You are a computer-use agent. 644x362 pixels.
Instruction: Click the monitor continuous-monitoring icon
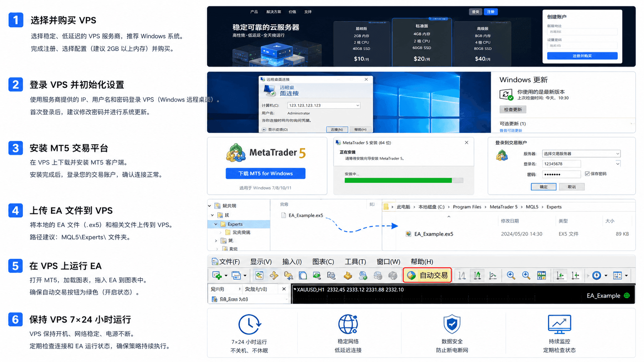(559, 324)
